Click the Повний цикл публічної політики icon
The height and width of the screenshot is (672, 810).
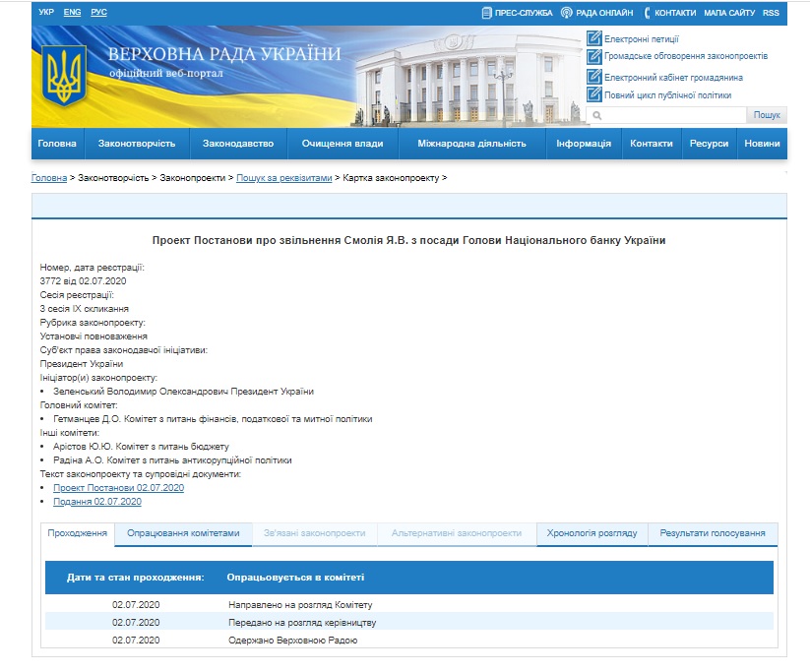click(x=594, y=94)
